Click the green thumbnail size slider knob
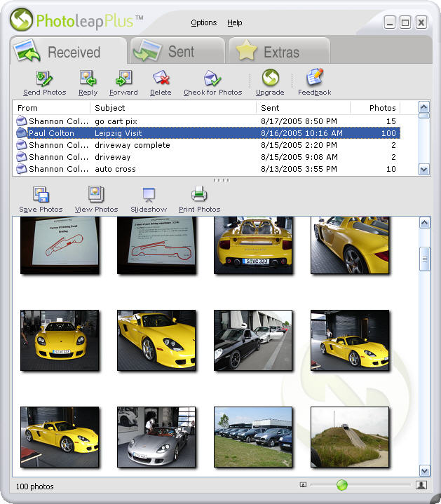 tap(341, 484)
